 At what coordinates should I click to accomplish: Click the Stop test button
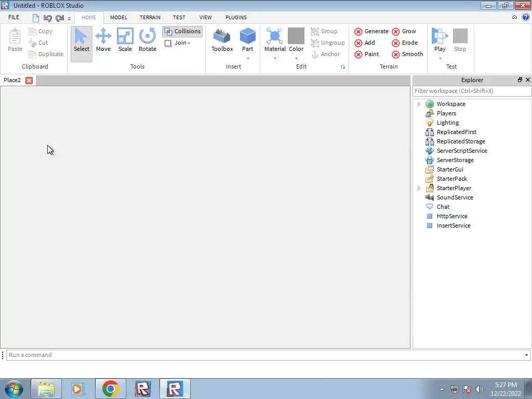[x=460, y=40]
